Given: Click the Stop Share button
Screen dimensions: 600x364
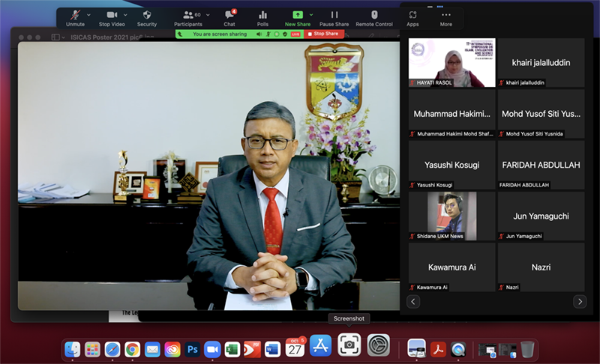Looking at the screenshot, I should 324,34.
